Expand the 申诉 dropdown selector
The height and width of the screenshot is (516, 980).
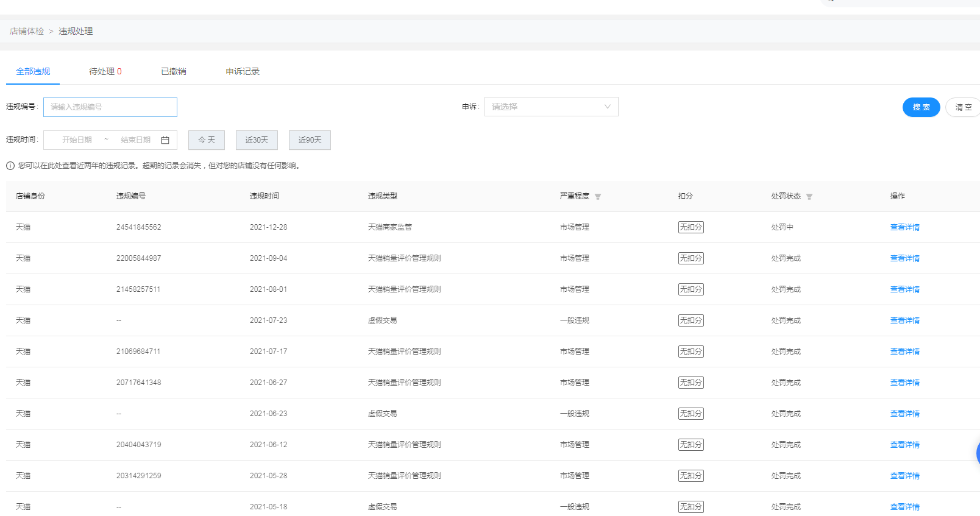[552, 107]
